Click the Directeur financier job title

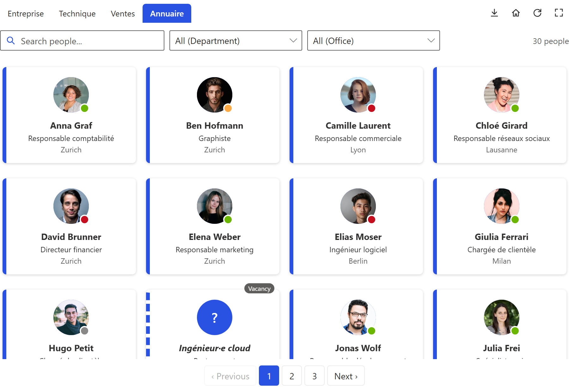coord(71,250)
